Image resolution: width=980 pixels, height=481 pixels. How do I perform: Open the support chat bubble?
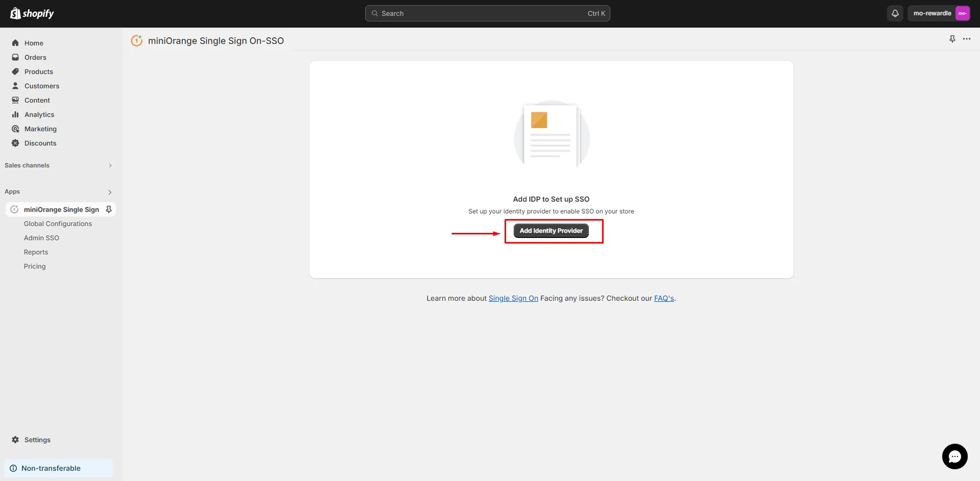pyautogui.click(x=954, y=456)
